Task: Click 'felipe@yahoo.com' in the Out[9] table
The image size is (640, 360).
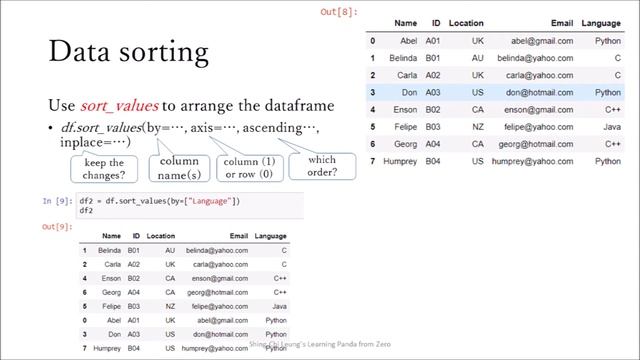Action: pyautogui.click(x=220, y=306)
